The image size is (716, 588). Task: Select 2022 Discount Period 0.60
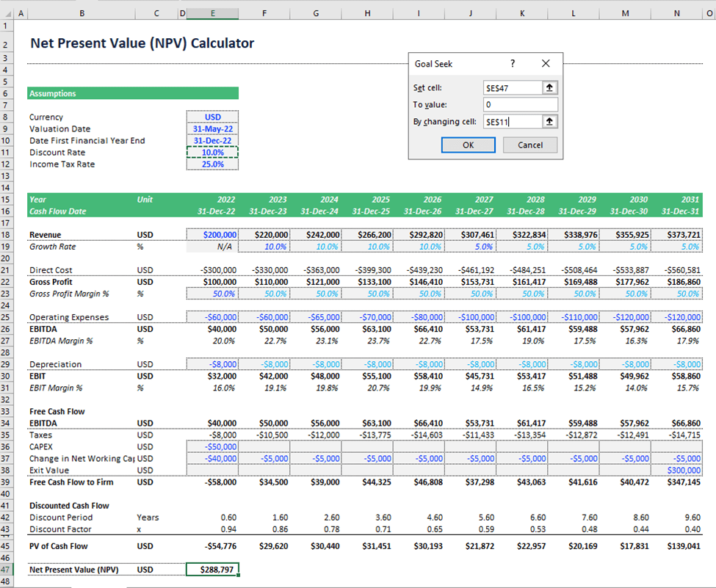pyautogui.click(x=212, y=518)
